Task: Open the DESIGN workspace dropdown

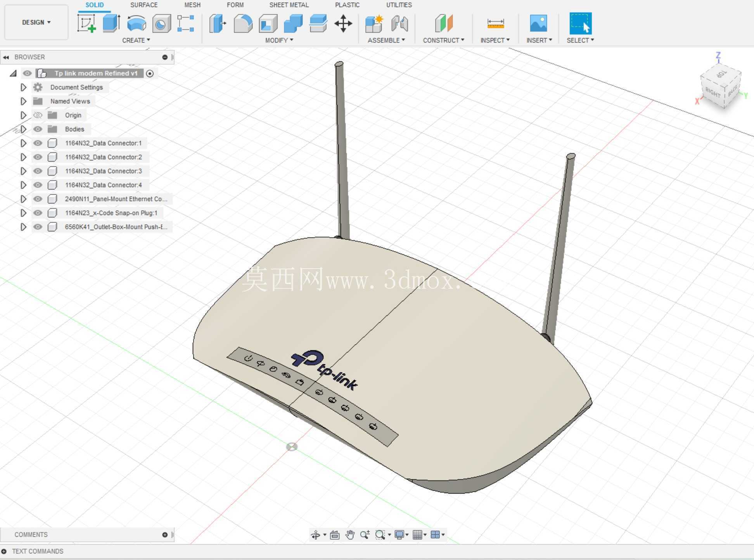Action: click(x=36, y=22)
